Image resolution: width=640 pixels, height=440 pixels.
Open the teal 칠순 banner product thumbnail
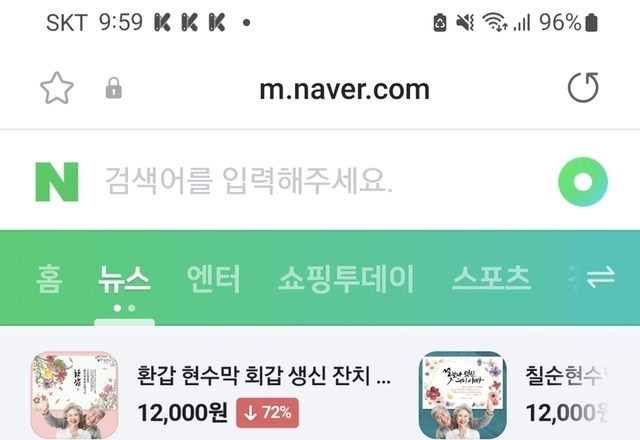coord(463,395)
